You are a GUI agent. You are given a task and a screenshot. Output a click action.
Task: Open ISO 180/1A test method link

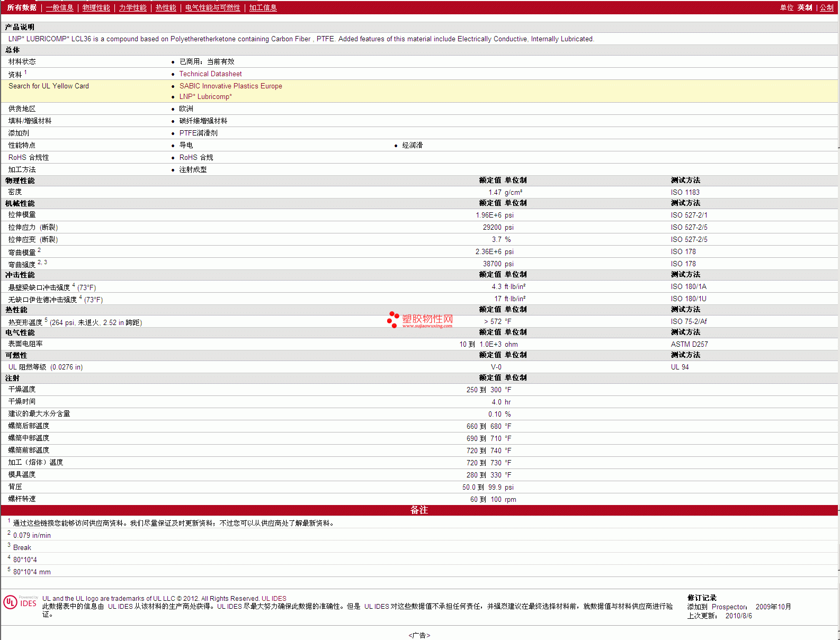[x=688, y=286]
